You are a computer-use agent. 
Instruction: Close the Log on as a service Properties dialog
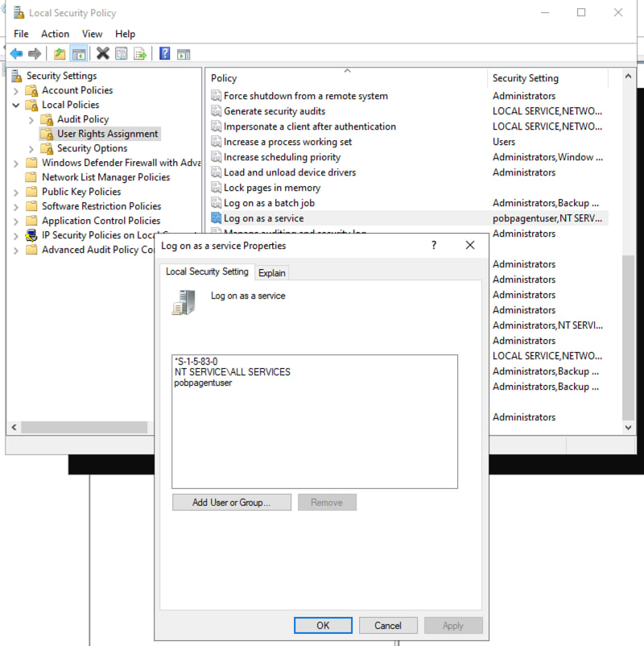click(x=470, y=245)
